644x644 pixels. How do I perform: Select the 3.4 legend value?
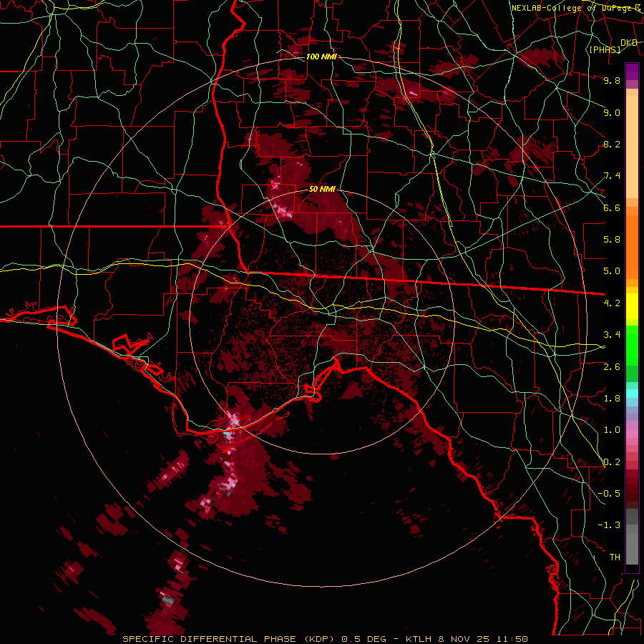612,335
